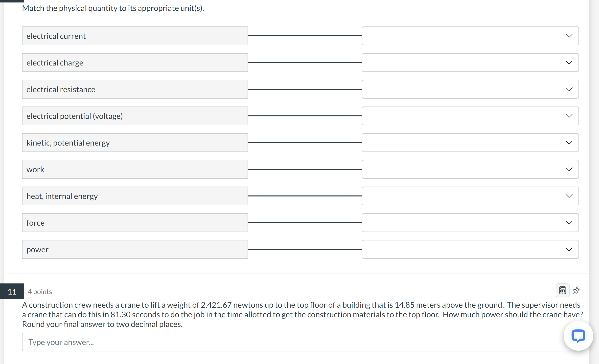The height and width of the screenshot is (364, 599).
Task: Pin question 11 for review
Action: click(576, 290)
